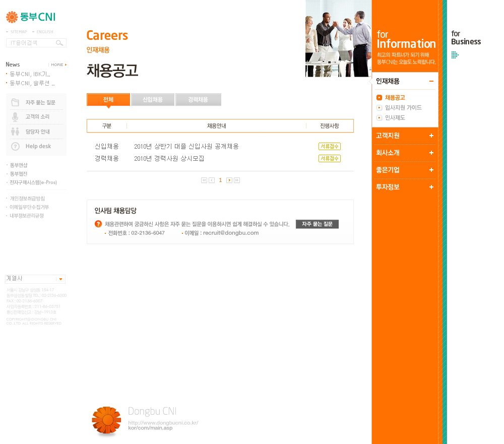Click the 동부CNI logo

pyautogui.click(x=31, y=17)
